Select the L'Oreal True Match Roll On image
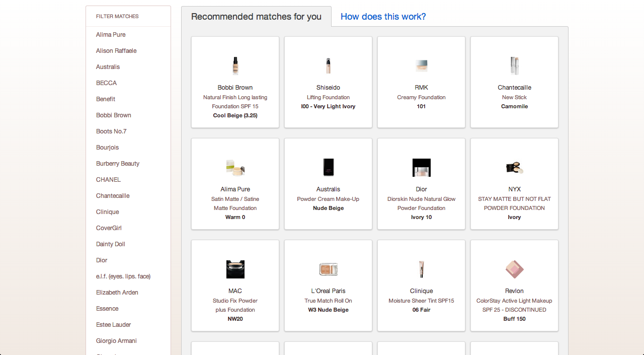 point(328,269)
